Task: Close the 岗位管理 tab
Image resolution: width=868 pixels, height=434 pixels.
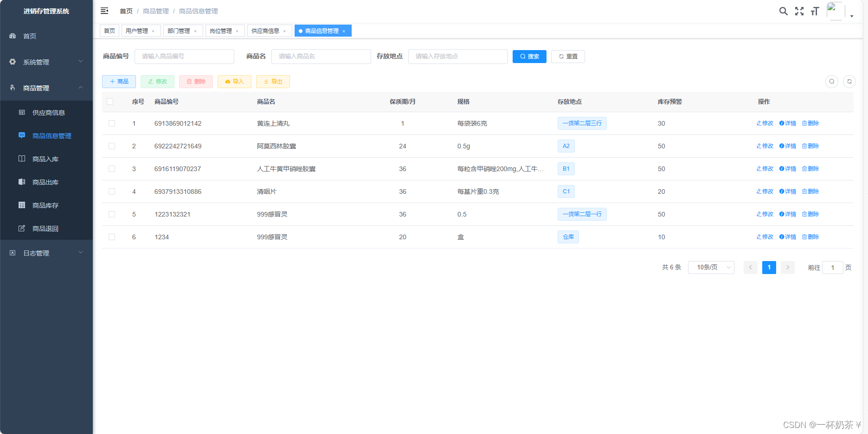Action: coord(237,31)
